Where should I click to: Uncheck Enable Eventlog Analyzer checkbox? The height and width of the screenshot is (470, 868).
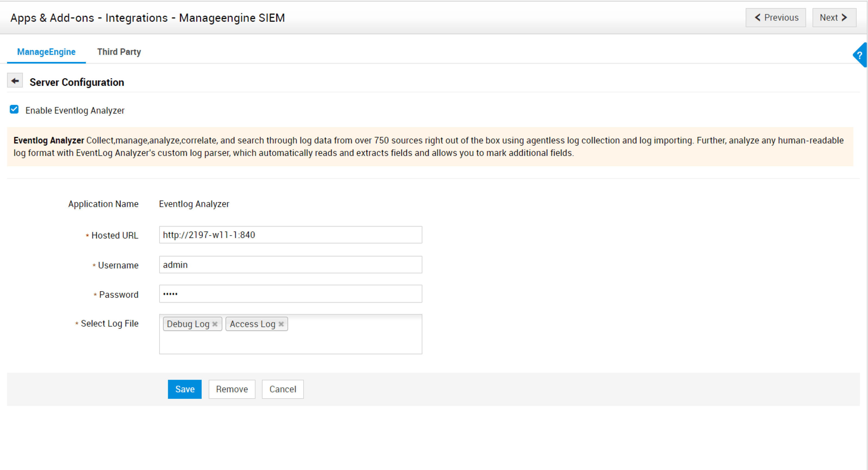(14, 109)
